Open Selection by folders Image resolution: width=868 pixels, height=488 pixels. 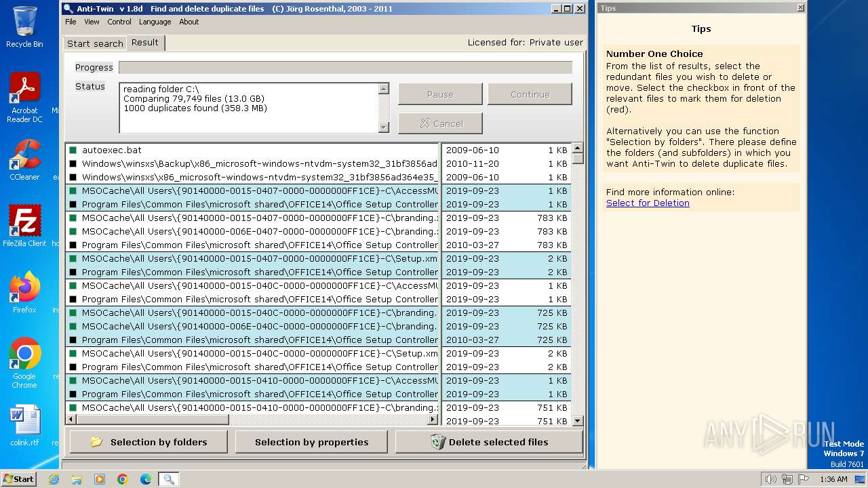point(149,442)
